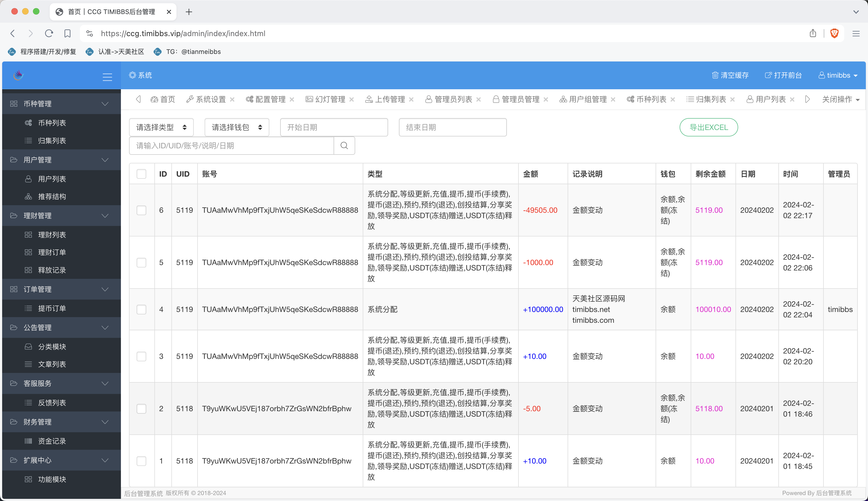Screen dimensions: 868x501
Task: Open the 请选择类型 dropdown
Action: (161, 127)
